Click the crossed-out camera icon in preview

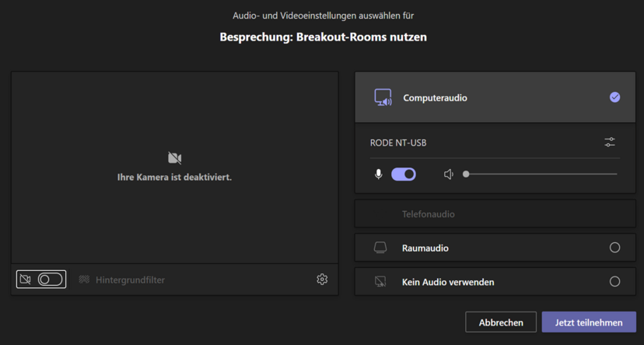coord(174,158)
